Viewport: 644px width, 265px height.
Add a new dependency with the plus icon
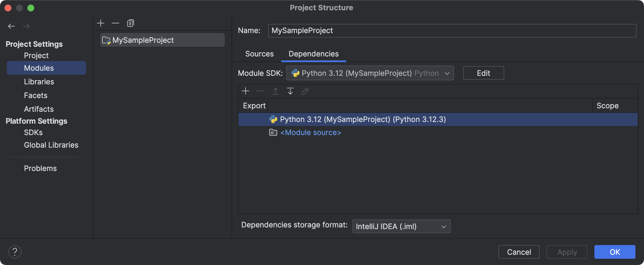pos(245,91)
